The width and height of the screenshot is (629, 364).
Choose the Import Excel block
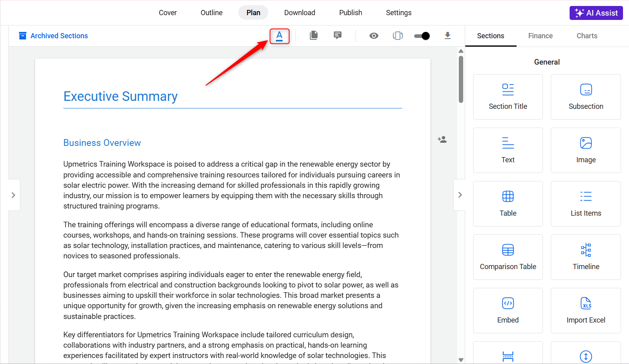click(586, 311)
